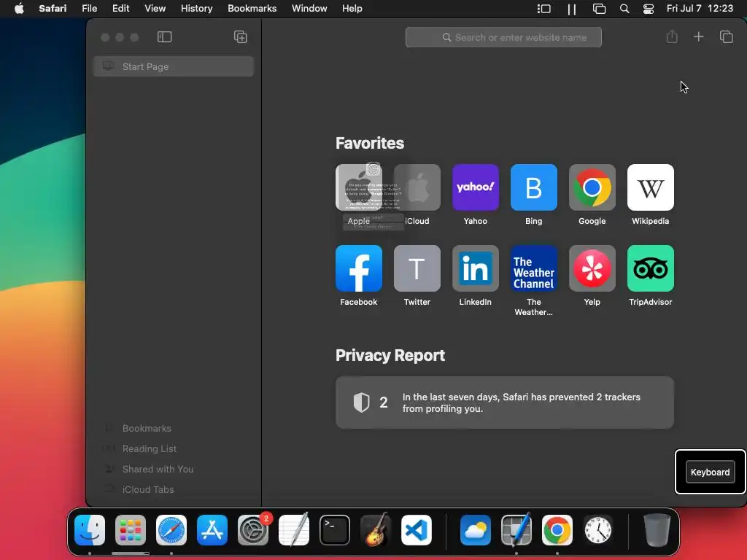Open the Facebook favorite

(359, 268)
